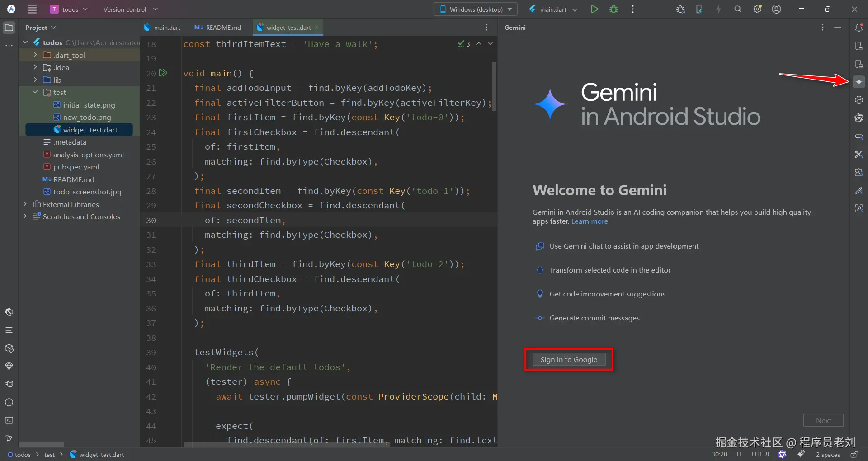Screen dimensions: 868x461
Task: Open the Gemini sparkle tool window
Action: tap(859, 82)
